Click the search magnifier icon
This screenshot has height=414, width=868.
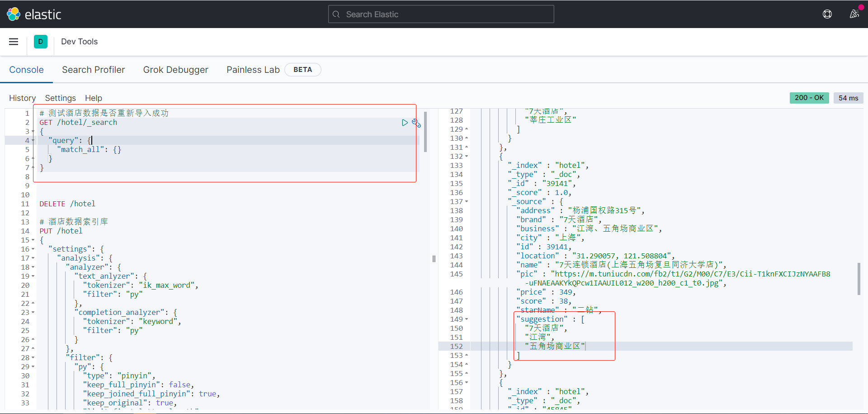coord(336,14)
